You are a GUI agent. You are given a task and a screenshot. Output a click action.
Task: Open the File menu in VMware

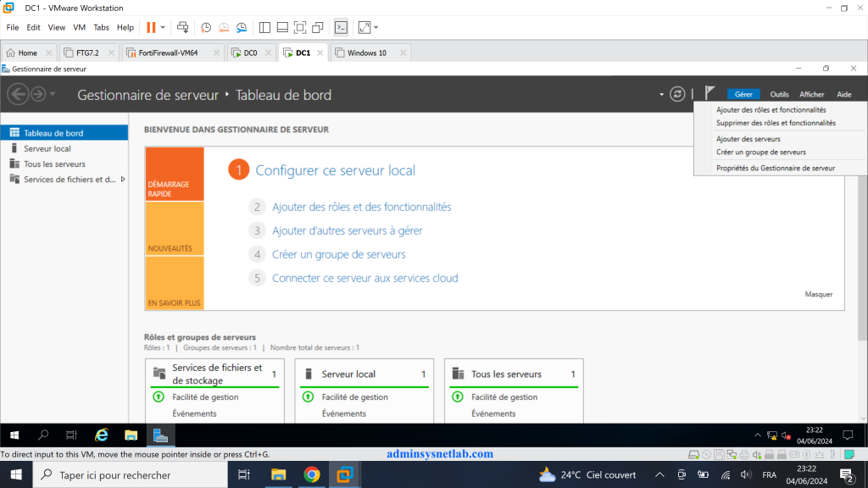pyautogui.click(x=12, y=28)
